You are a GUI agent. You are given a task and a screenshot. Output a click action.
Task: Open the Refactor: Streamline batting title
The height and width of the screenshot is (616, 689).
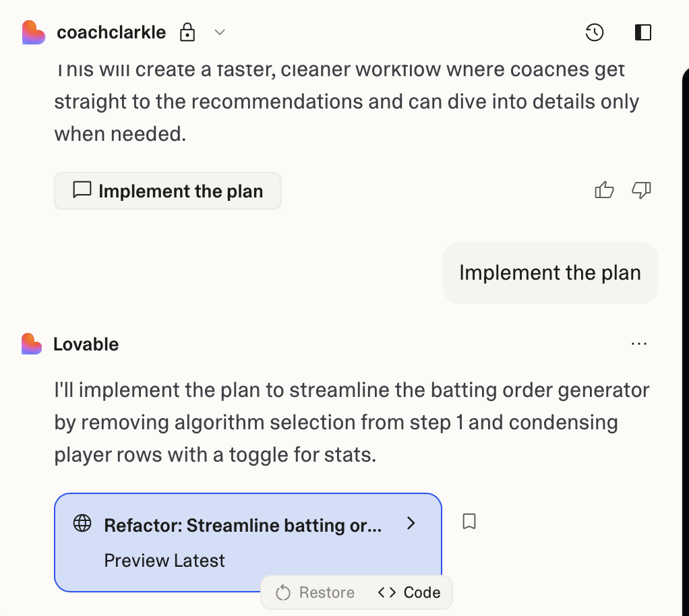point(243,525)
